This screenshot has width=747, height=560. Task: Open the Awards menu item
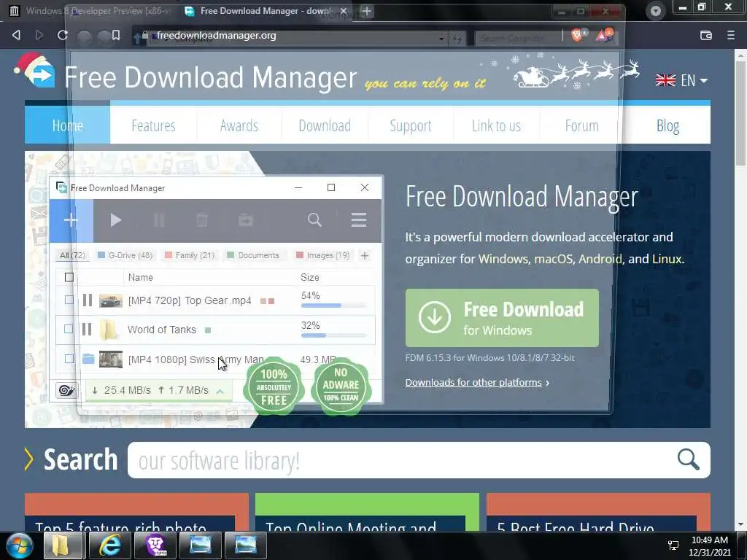point(239,125)
